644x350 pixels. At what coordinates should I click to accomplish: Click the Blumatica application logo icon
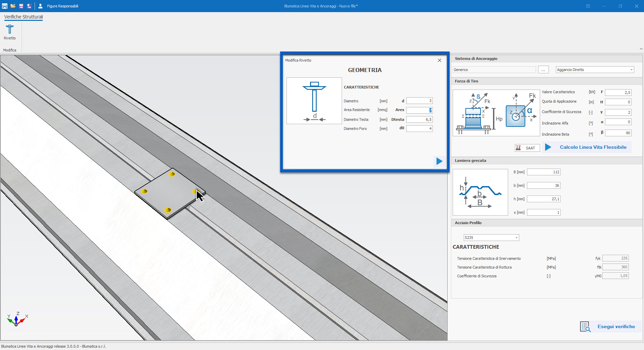5,6
